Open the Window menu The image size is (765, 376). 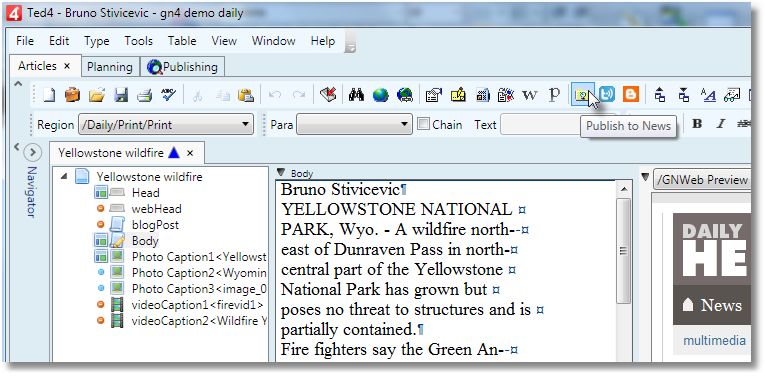(x=274, y=41)
